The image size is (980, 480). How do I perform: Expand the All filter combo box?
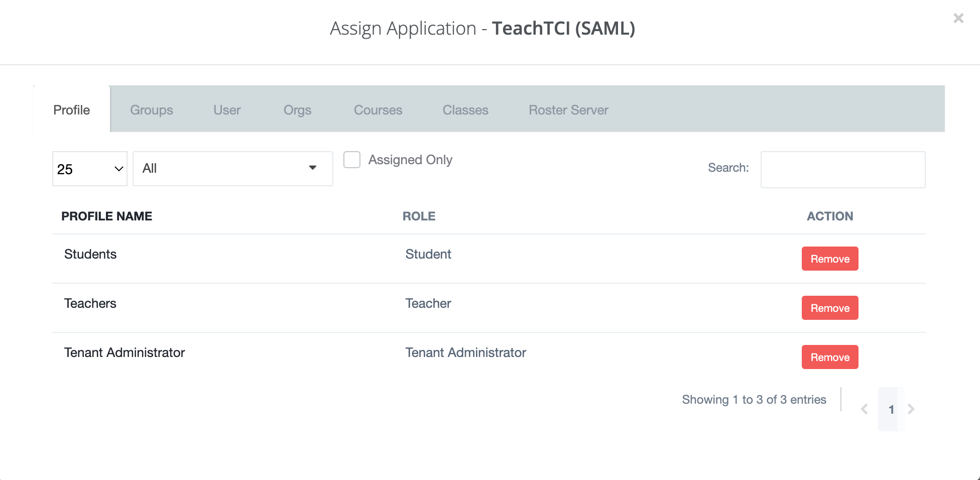pyautogui.click(x=232, y=168)
